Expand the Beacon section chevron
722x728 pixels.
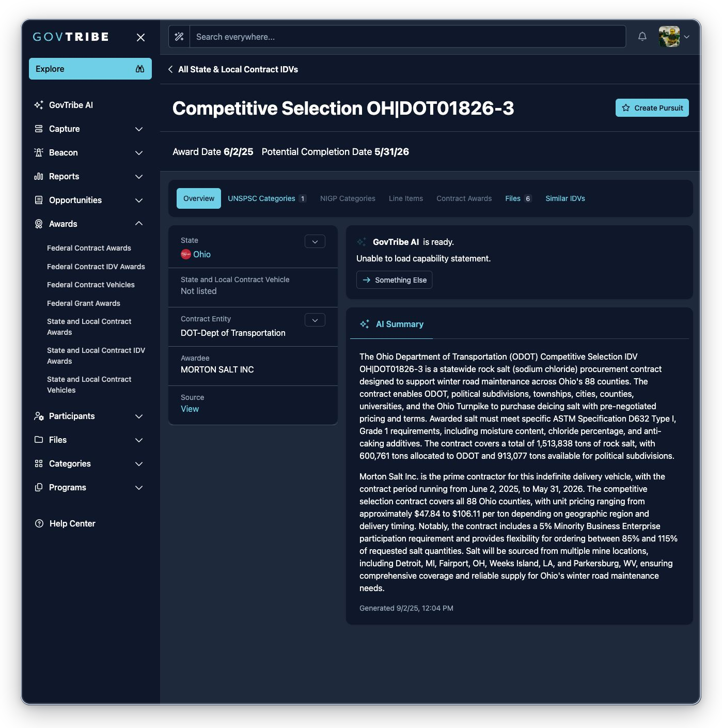pyautogui.click(x=139, y=152)
